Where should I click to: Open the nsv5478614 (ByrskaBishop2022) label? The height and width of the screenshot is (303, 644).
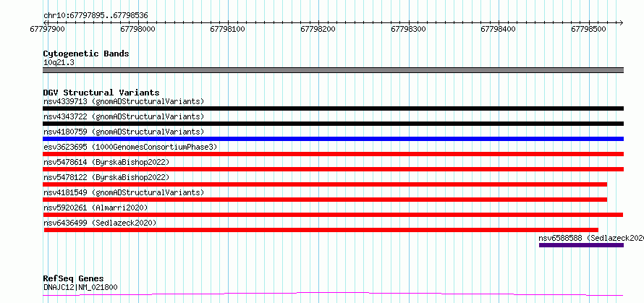coord(106,162)
